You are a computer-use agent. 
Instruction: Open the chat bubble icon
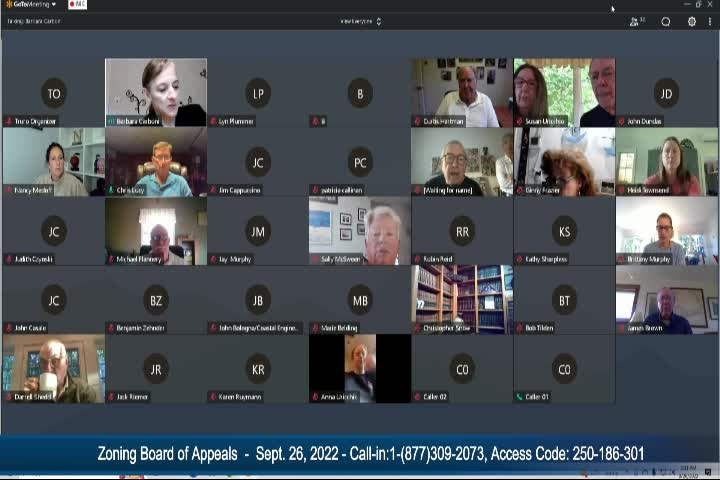point(665,21)
